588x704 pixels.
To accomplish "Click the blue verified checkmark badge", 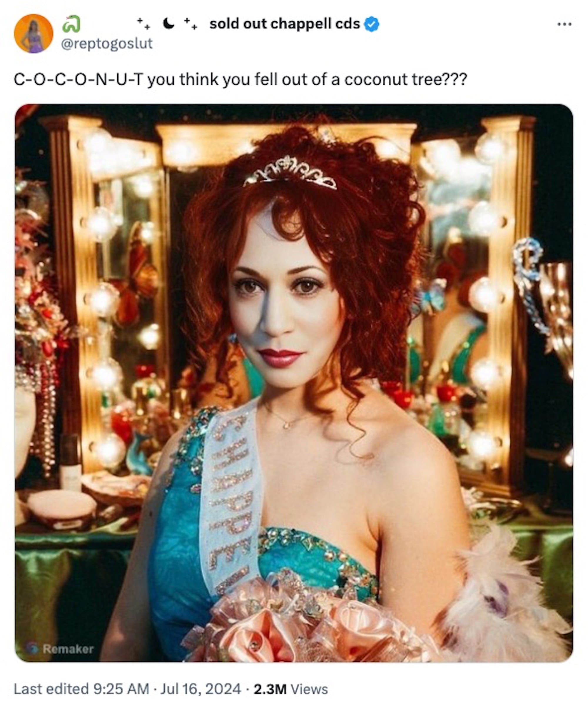I will point(372,24).
